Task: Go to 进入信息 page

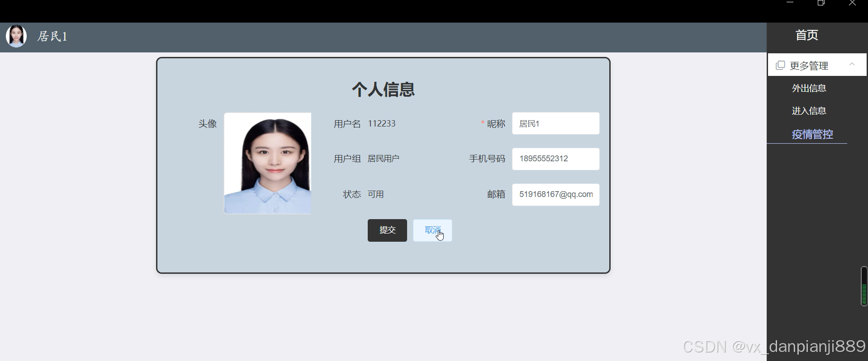Action: [x=809, y=111]
